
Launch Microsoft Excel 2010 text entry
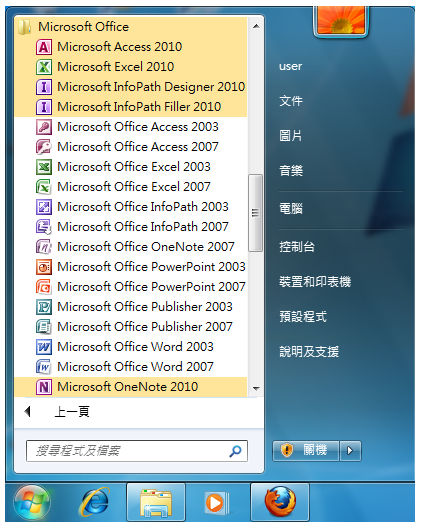point(116,67)
